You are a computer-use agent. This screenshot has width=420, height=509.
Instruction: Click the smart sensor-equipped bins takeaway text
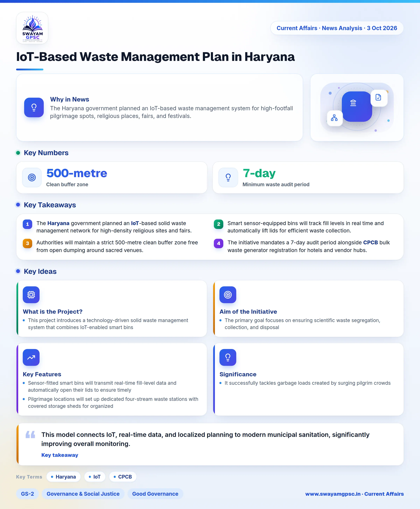306,227
